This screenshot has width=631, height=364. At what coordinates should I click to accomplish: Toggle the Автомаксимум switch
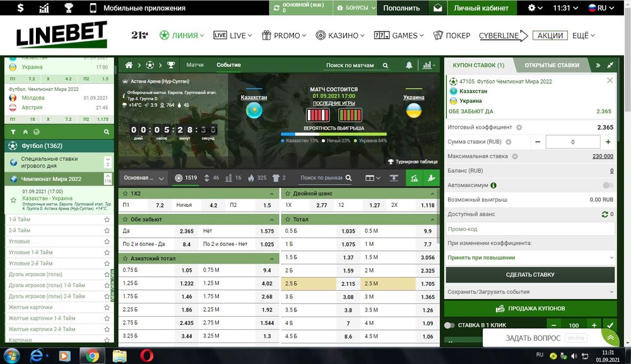pyautogui.click(x=608, y=185)
